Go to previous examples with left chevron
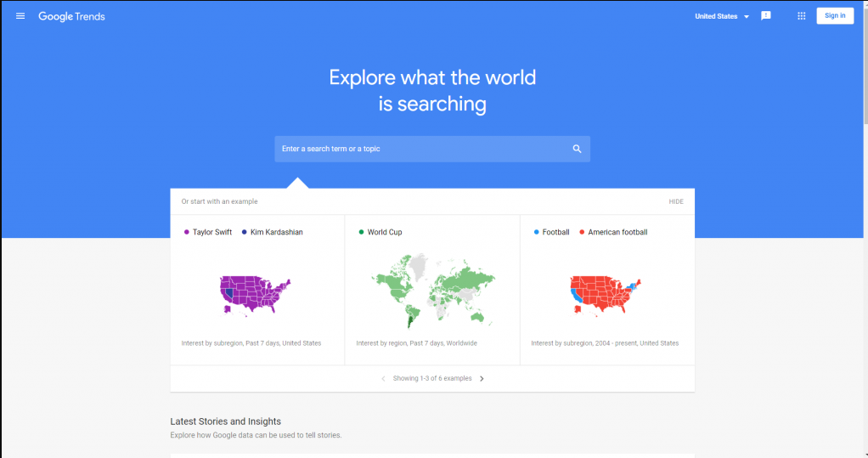Screen dimensions: 868x458 click(x=383, y=379)
